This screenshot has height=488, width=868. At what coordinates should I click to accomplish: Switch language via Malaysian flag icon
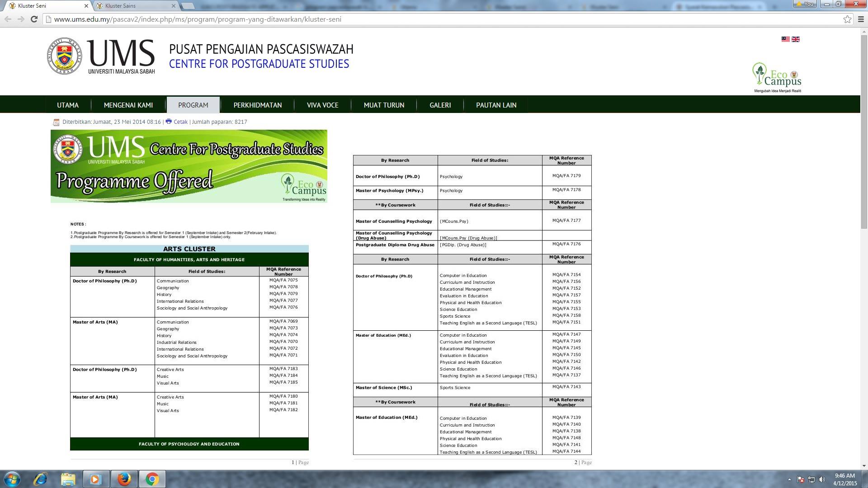(x=786, y=39)
